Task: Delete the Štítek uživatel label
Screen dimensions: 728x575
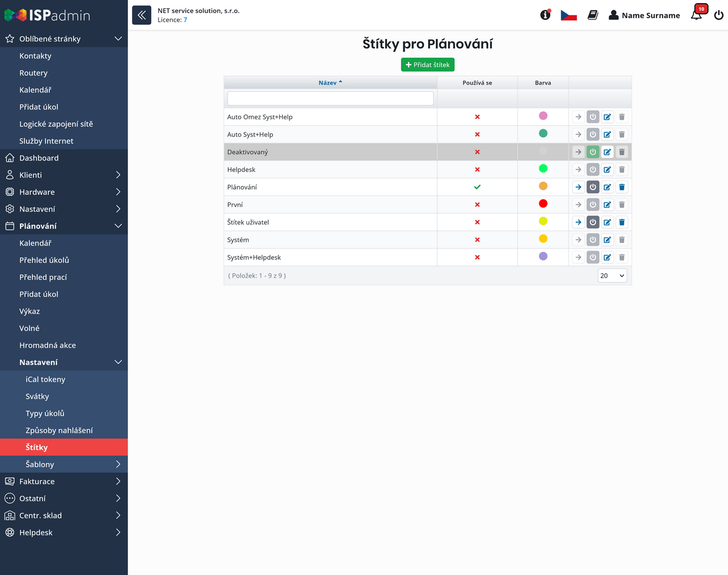Action: tap(622, 222)
